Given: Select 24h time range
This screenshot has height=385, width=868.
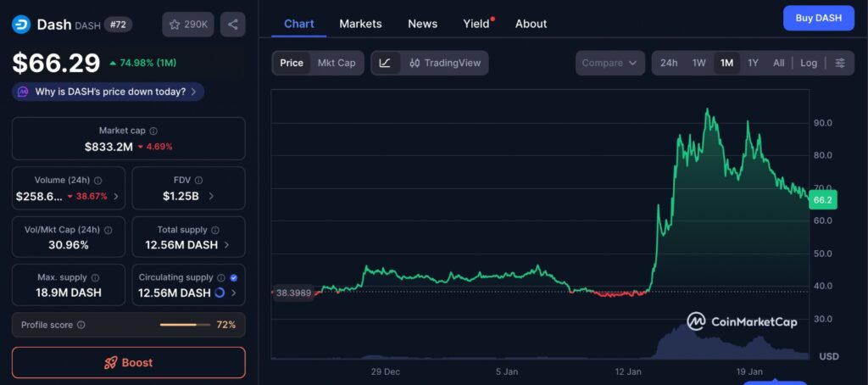Looking at the screenshot, I should (669, 63).
